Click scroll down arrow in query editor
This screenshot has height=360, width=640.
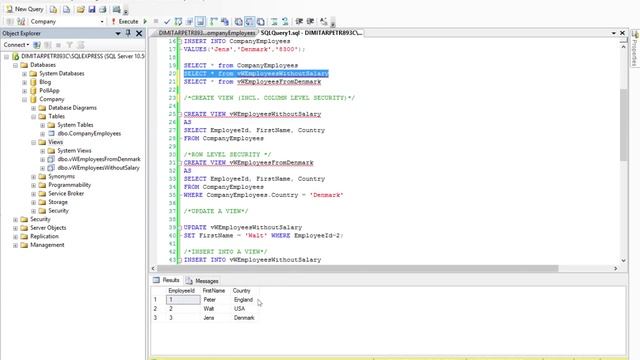(x=623, y=260)
